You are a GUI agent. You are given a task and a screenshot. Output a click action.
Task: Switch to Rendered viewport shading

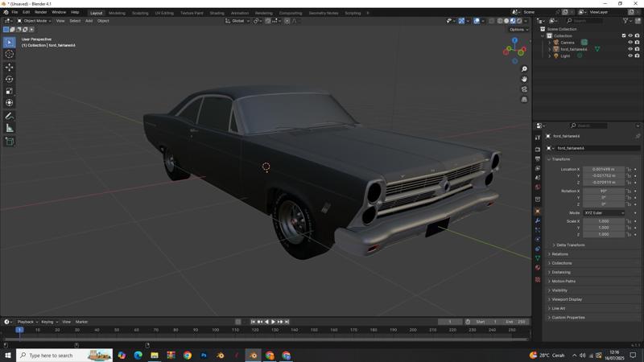[519, 21]
